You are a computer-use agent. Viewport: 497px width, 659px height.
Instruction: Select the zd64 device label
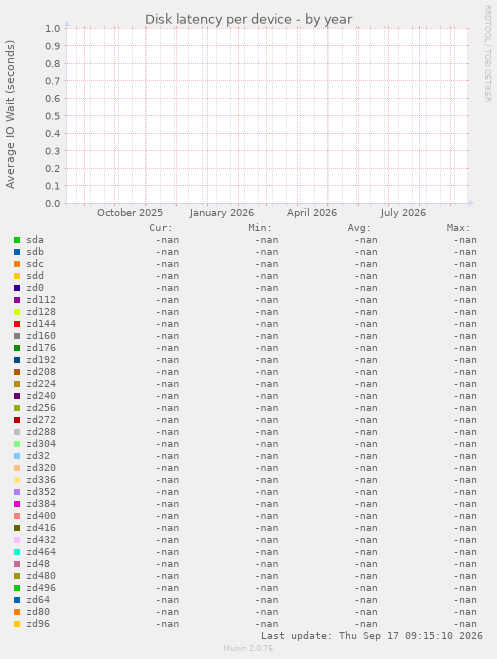point(38,600)
